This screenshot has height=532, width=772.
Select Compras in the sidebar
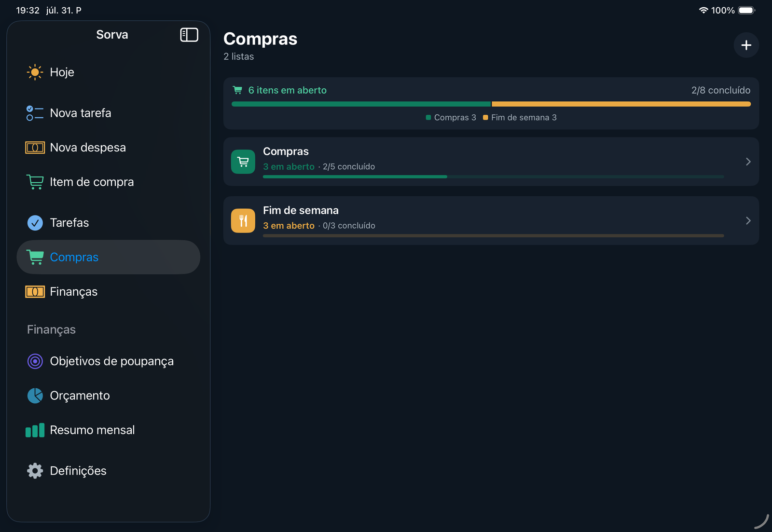[x=108, y=257]
